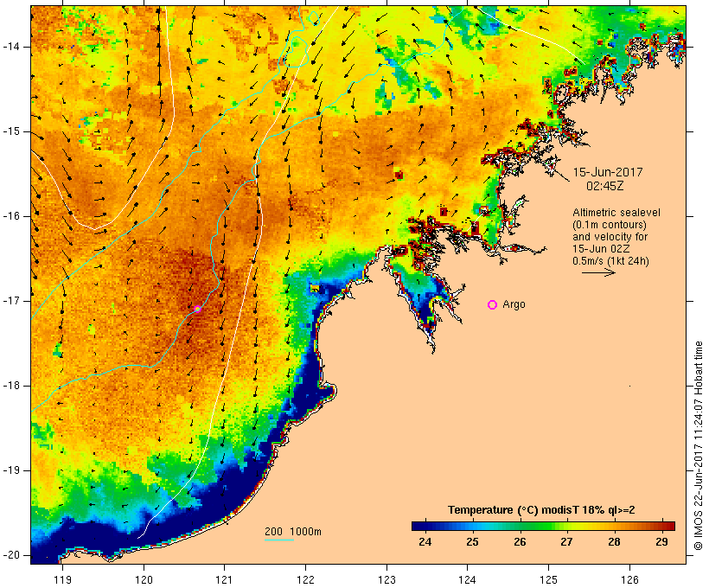Image resolution: width=709 pixels, height=588 pixels.
Task: Click the latitude axis label '-16'
Action: [x=11, y=216]
